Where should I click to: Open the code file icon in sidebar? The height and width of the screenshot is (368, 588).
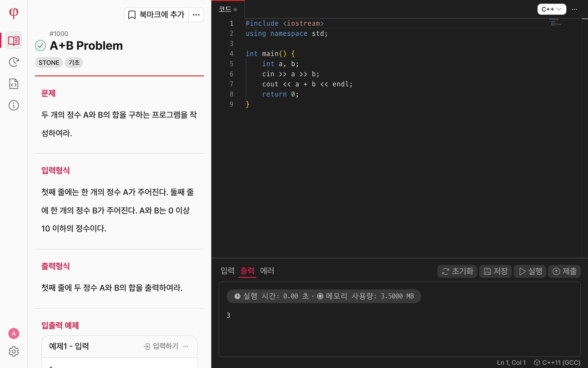pyautogui.click(x=14, y=84)
